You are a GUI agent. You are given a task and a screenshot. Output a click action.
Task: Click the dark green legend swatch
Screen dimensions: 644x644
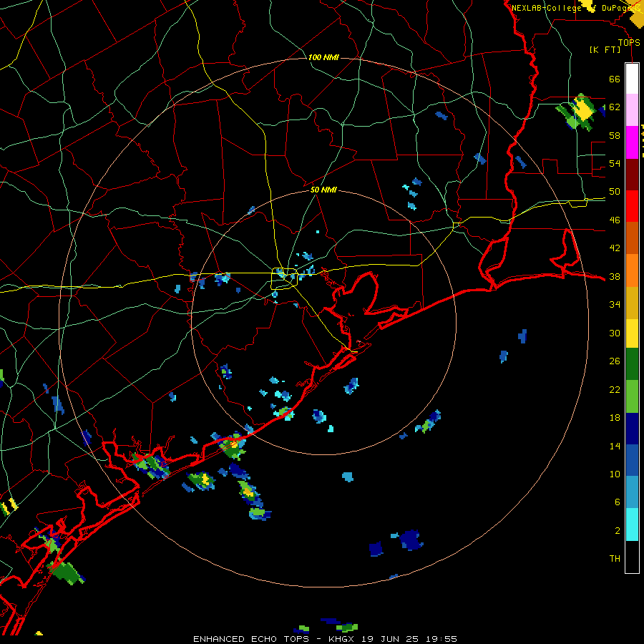632,364
